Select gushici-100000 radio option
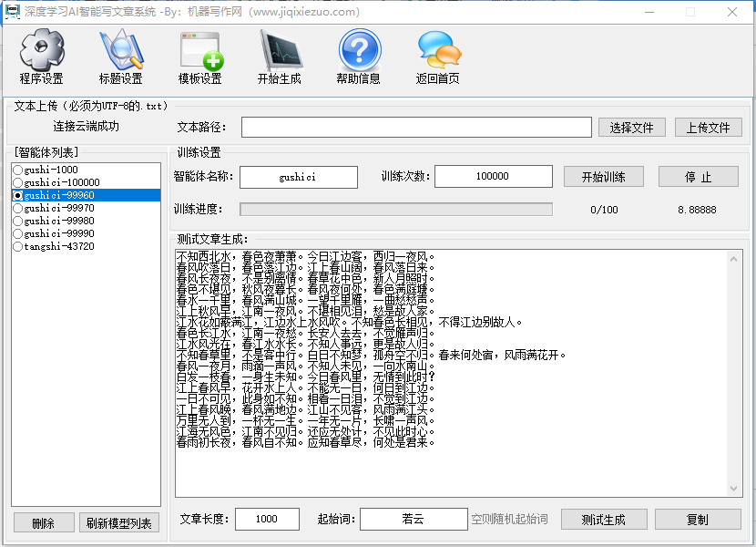The width and height of the screenshot is (756, 547). pyautogui.click(x=17, y=182)
